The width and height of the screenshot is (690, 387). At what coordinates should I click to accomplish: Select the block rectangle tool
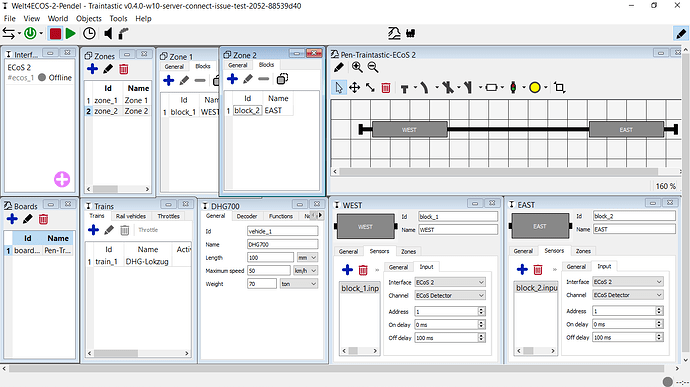pos(491,88)
